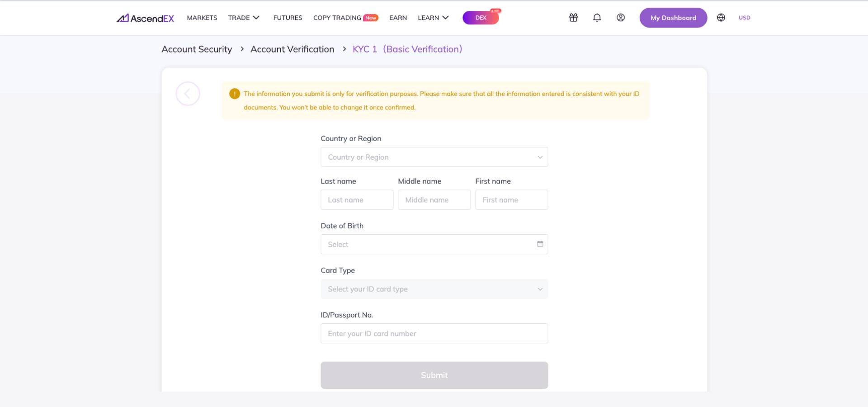Go back with the circular arrow button
The width and height of the screenshot is (868, 407).
(188, 94)
